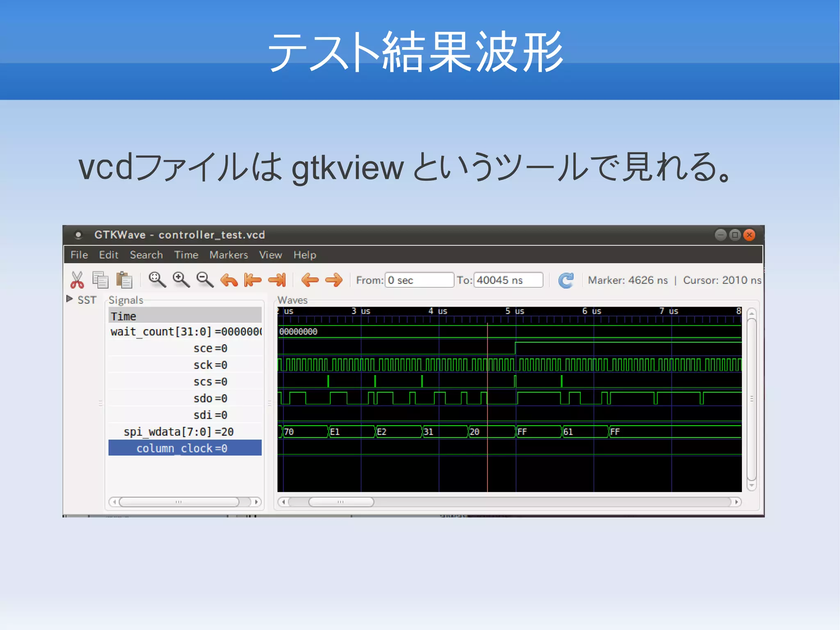Click Zoom Fit magnifier icon

(x=157, y=280)
